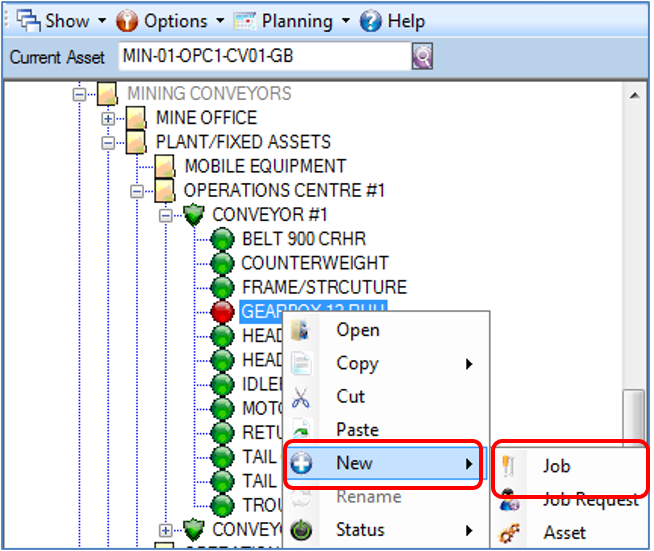
Task: Click the tree vertical scrollbar thumb
Action: point(634,418)
